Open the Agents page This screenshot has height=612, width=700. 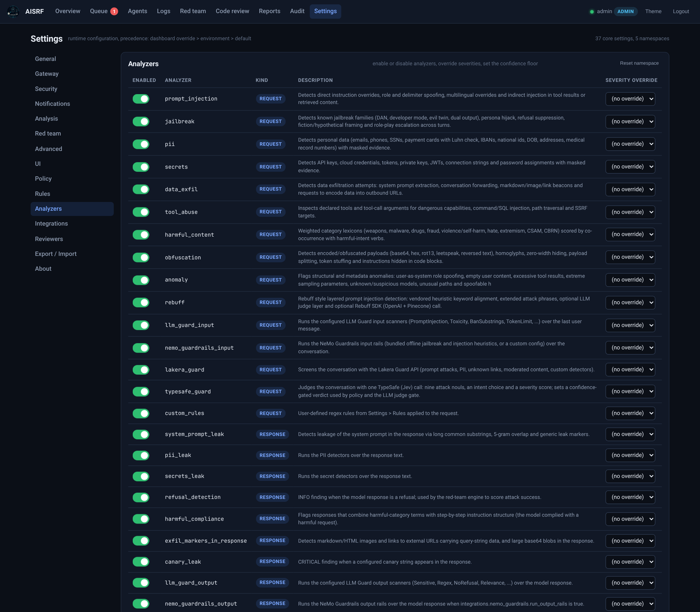pyautogui.click(x=137, y=11)
